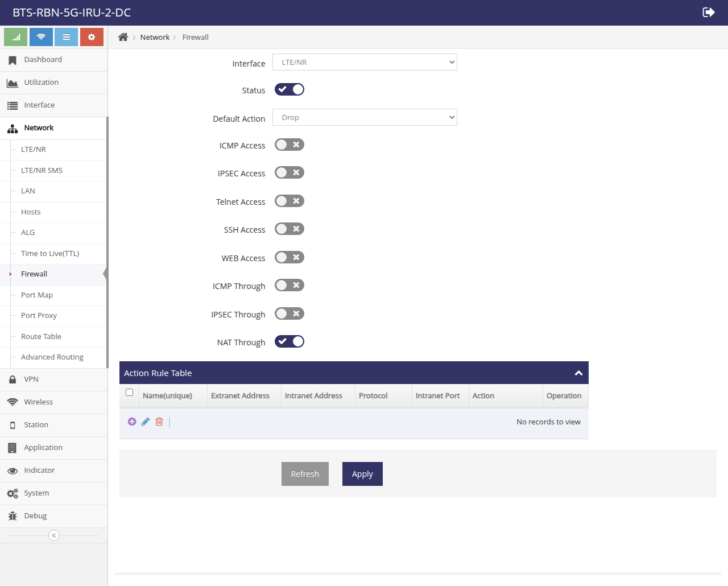Viewport: 728px width, 586px height.
Task: Expand the Application menu section
Action: coord(53,448)
